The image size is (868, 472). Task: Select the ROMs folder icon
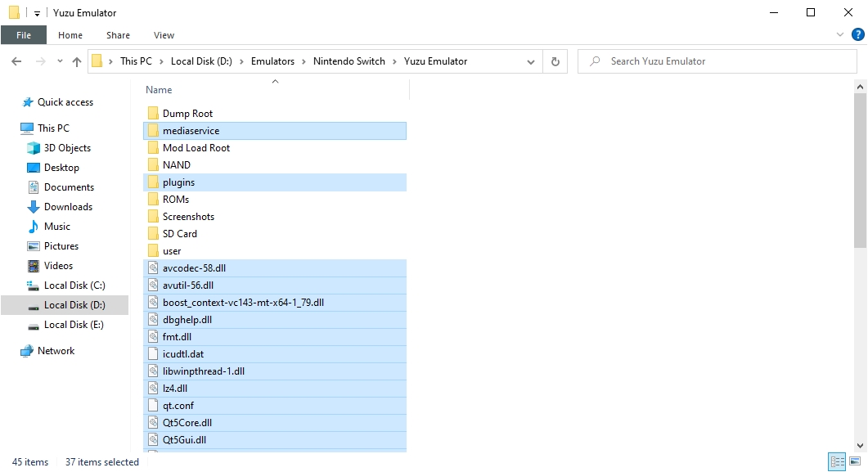(x=153, y=200)
